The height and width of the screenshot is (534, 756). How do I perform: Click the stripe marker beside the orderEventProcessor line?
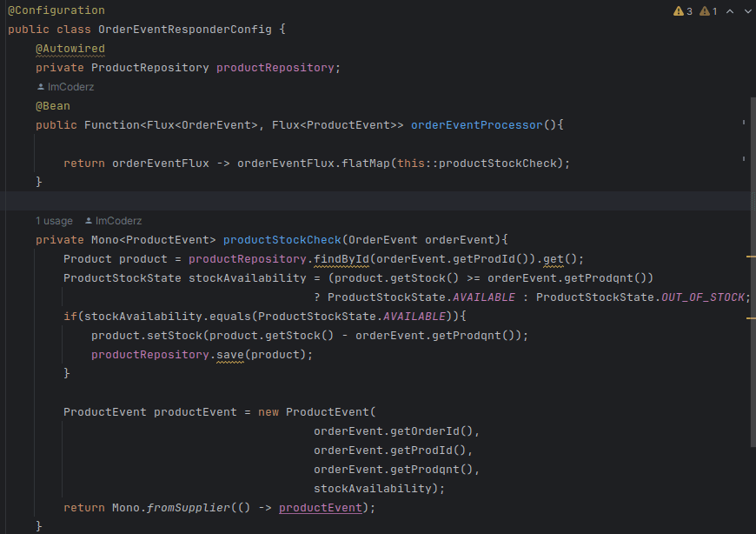744,124
